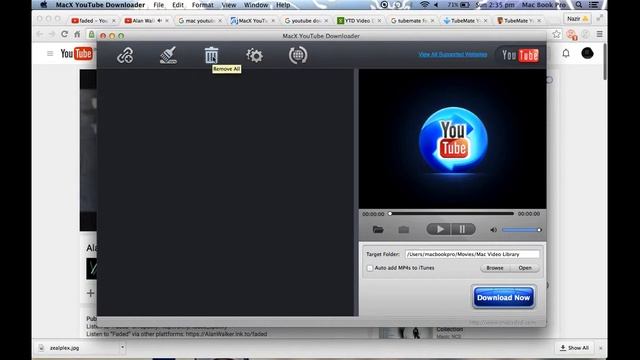640x360 pixels.
Task: Switch to the MacX YouTube browser tab
Action: point(253,20)
